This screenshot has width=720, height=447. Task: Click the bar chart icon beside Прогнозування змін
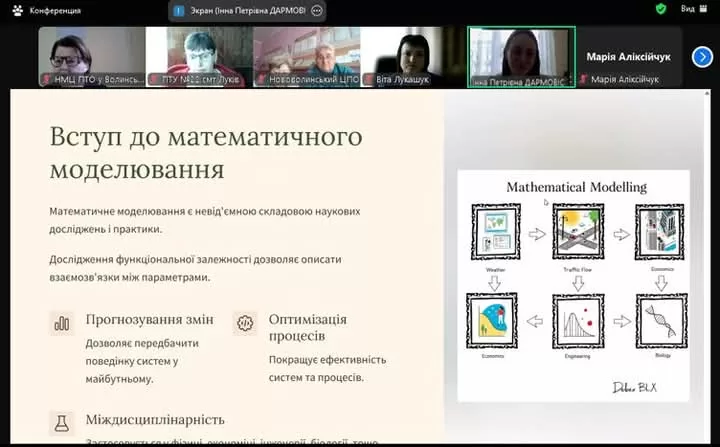61,322
